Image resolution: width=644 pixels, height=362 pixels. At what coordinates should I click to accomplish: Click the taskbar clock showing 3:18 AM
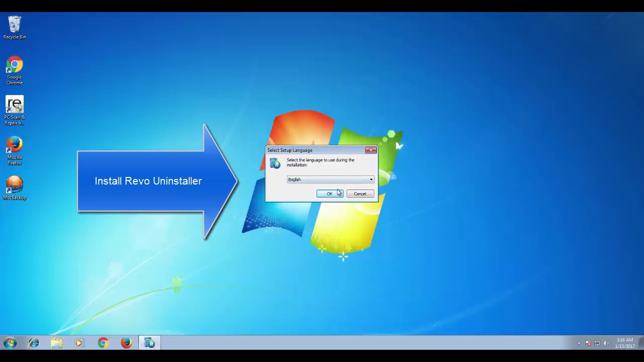(x=624, y=343)
